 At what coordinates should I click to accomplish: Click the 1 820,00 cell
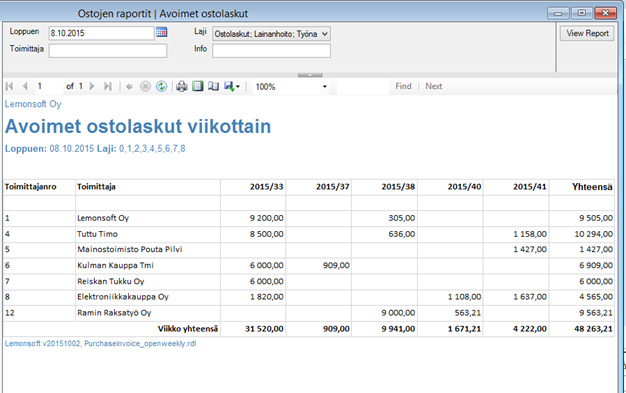(267, 297)
